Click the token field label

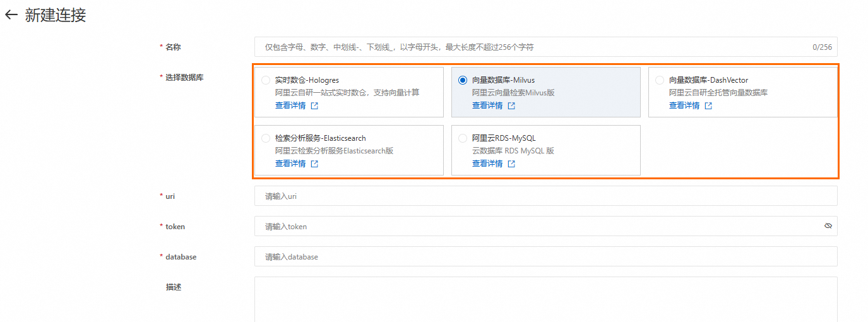175,226
